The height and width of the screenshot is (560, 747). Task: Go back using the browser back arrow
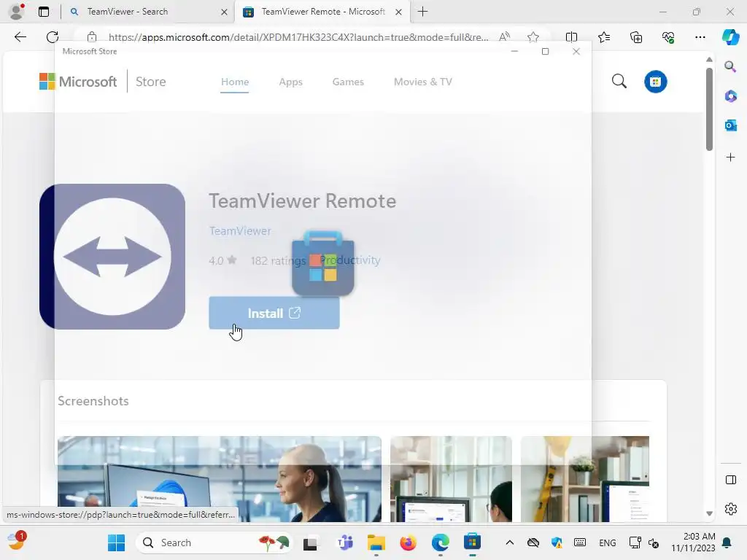[x=20, y=37]
